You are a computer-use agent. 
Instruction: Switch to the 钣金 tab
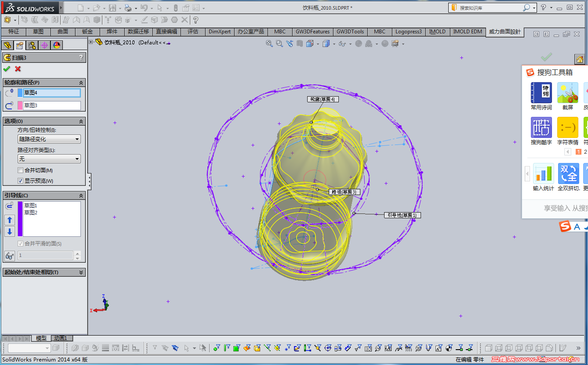pos(87,32)
